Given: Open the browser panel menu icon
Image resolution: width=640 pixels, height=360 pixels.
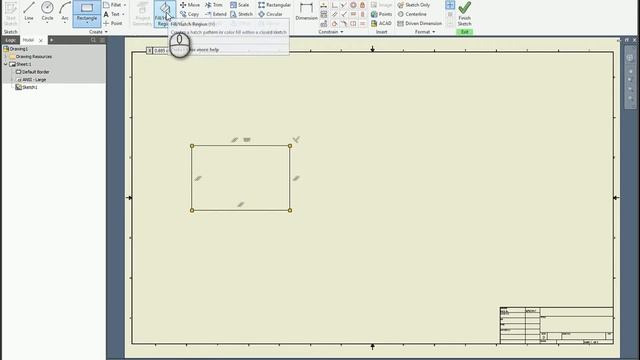Looking at the screenshot, I should [102, 40].
